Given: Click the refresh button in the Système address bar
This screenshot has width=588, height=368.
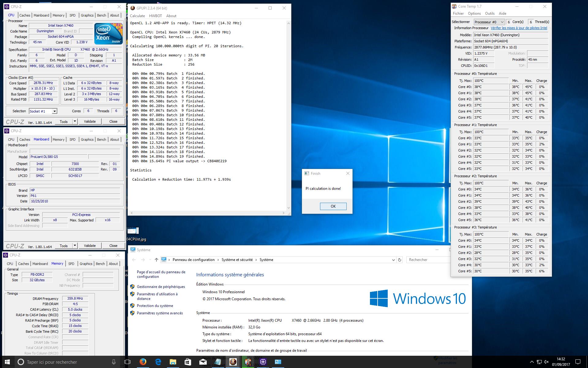Looking at the screenshot, I should (399, 260).
